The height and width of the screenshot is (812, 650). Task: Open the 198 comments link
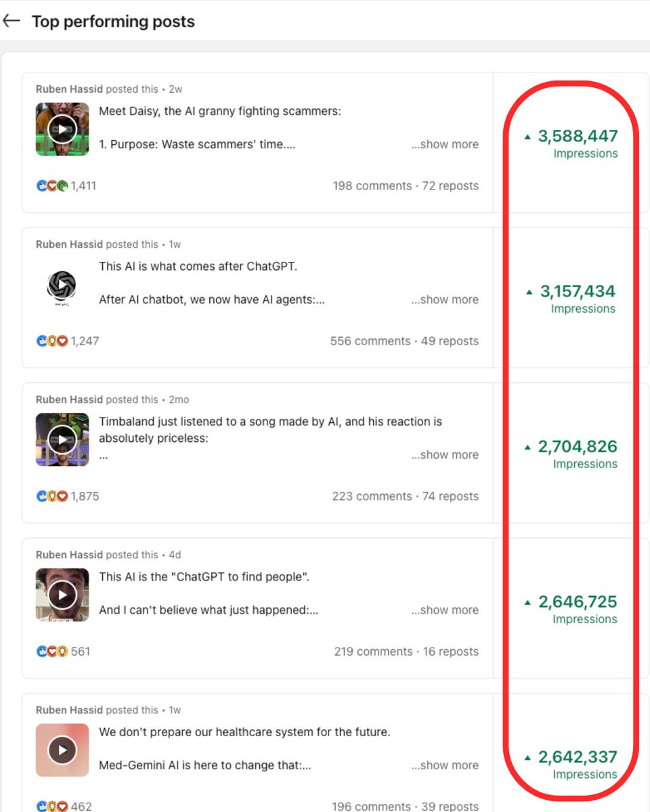[x=372, y=186]
